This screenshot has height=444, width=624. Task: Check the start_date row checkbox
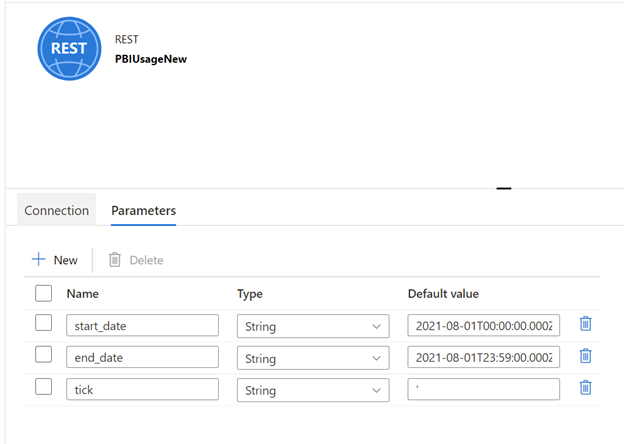click(43, 323)
